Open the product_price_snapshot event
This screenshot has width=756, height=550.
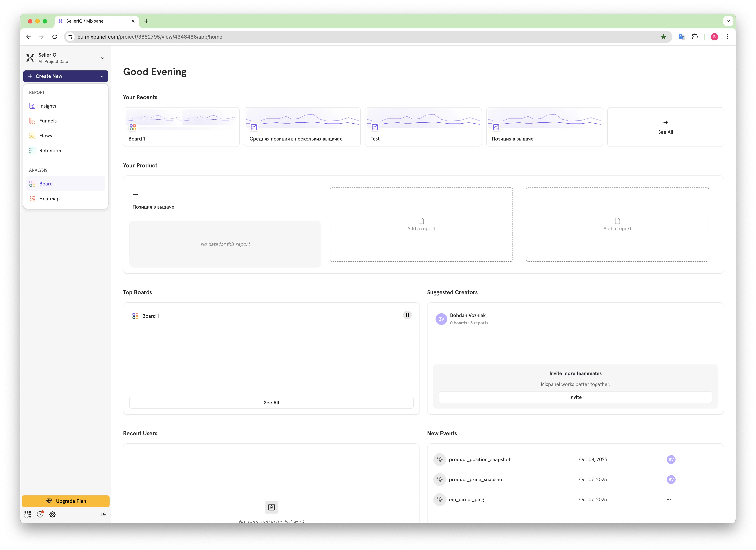(476, 480)
